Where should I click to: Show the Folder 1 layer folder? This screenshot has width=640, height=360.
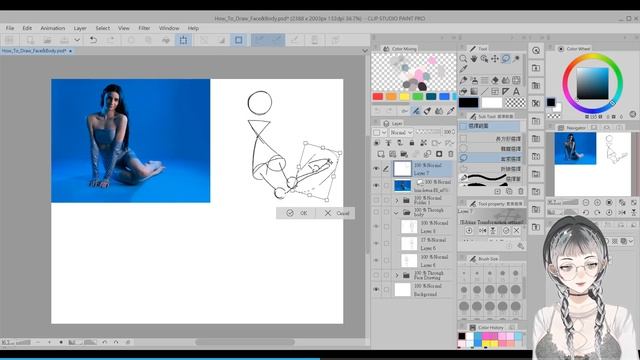pyautogui.click(x=376, y=200)
